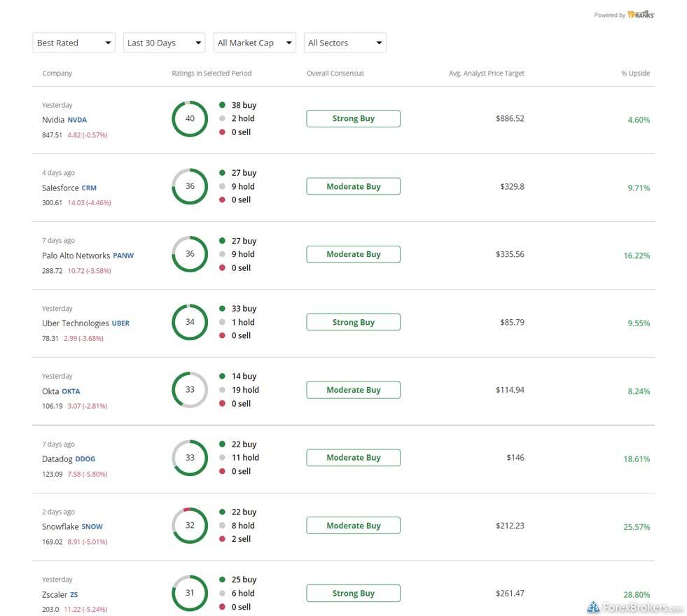The width and height of the screenshot is (687, 616).
Task: Click Uber's 34 ratings donut chart
Action: (x=190, y=322)
